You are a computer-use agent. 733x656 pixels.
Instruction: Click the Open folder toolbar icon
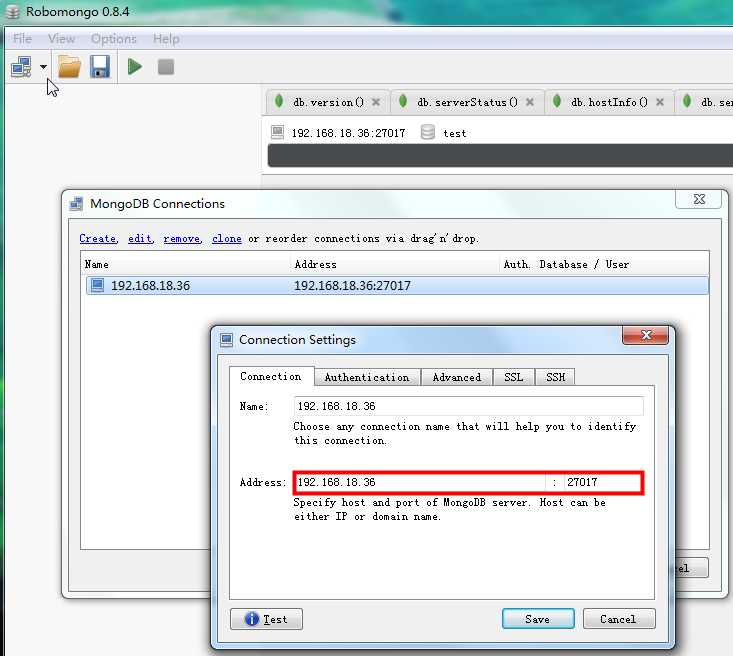click(x=70, y=66)
